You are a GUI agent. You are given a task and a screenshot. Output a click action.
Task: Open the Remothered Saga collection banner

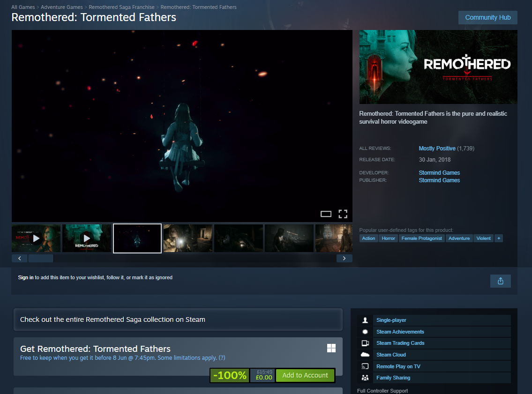(178, 320)
